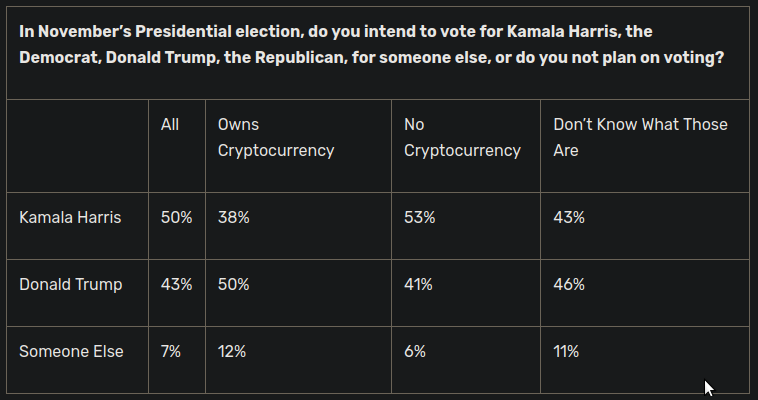Image resolution: width=758 pixels, height=400 pixels.
Task: Click Donald Trump 43% in All column
Action: [x=176, y=285]
